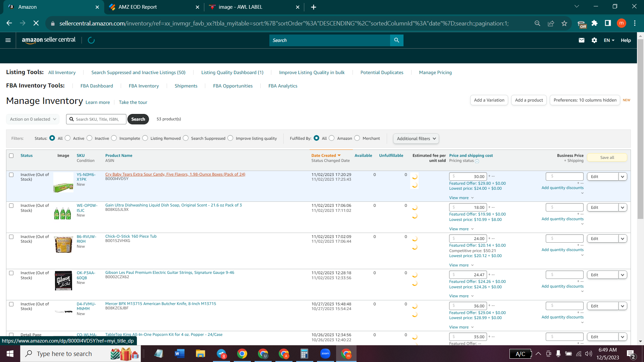The image size is (644, 362).
Task: Show hidden system tray icons
Action: [x=538, y=354]
